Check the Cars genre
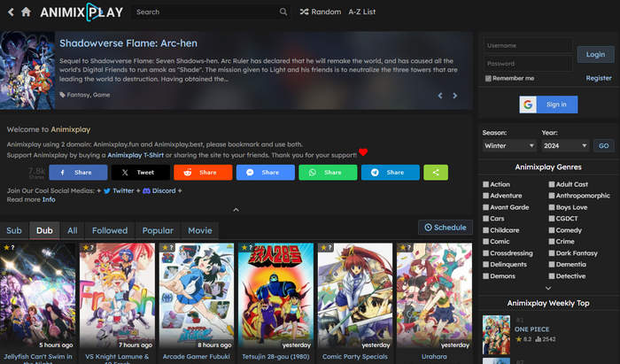This screenshot has height=364, width=620. coord(486,219)
